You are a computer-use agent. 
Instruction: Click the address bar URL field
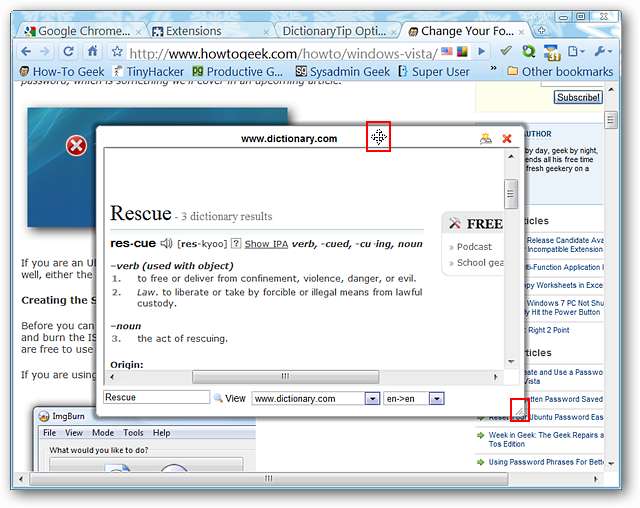[x=282, y=53]
